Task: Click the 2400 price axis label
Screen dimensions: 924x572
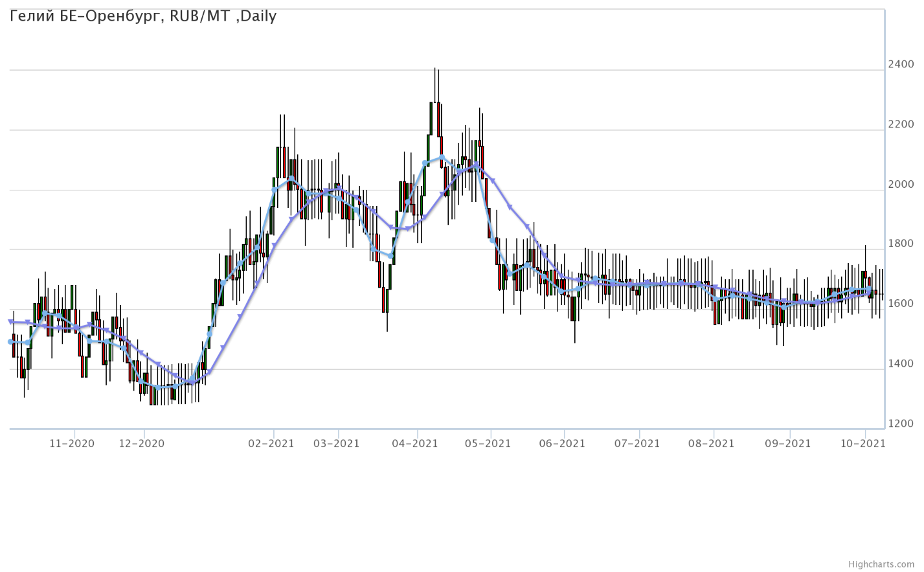Action: point(901,64)
